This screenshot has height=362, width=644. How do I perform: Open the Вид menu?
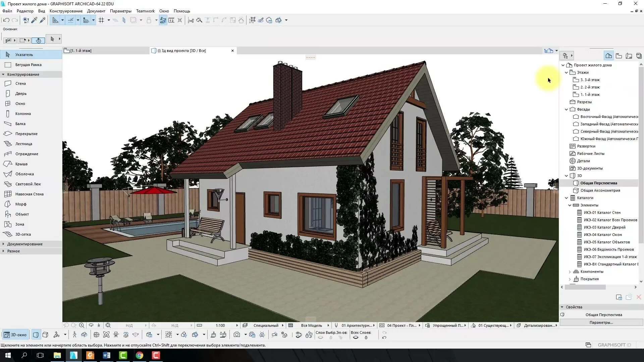[x=42, y=11]
